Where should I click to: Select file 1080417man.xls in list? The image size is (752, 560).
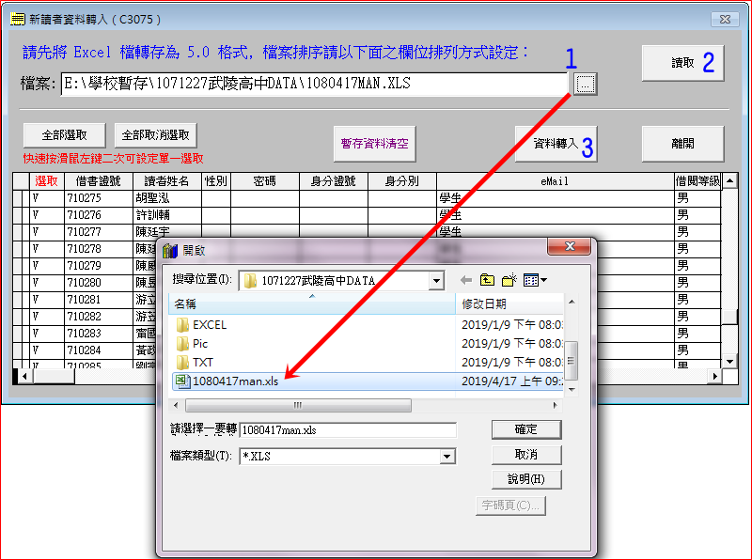click(x=368, y=381)
